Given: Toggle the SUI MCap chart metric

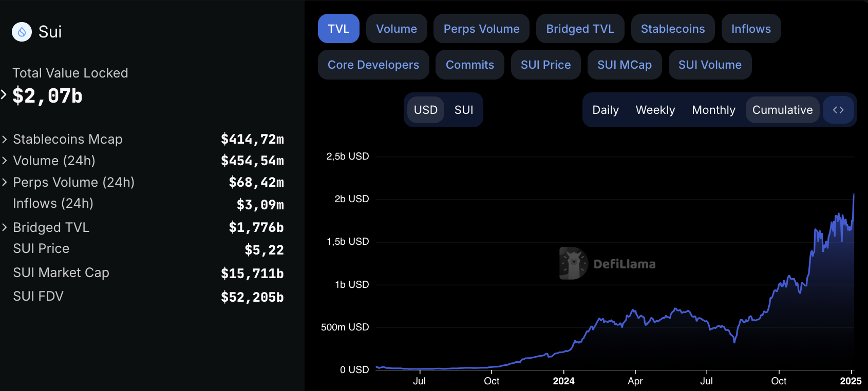Looking at the screenshot, I should (625, 65).
